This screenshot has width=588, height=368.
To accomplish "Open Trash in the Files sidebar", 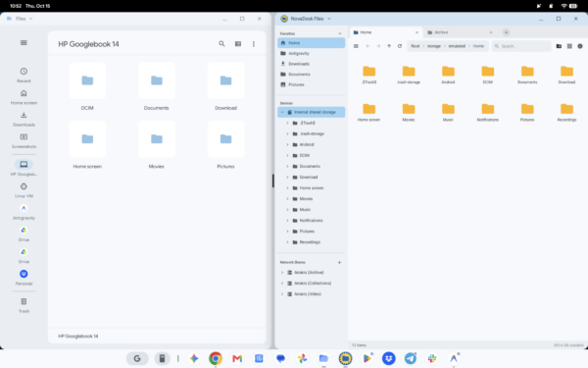I will click(x=24, y=305).
